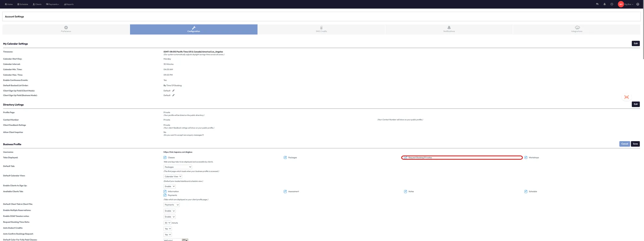
Task: Uncheck the Classes tab checkbox
Action: (x=165, y=158)
